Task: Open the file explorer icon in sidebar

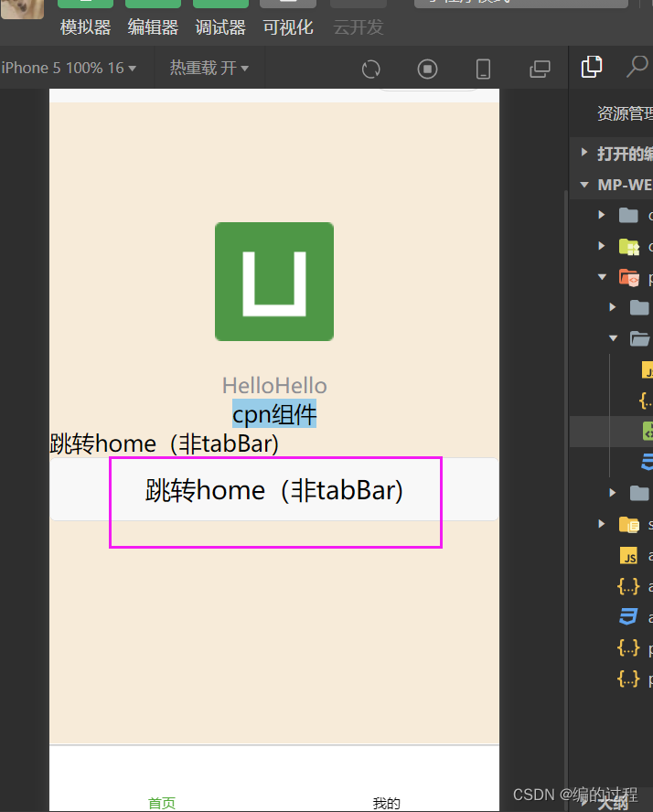Action: (x=592, y=67)
